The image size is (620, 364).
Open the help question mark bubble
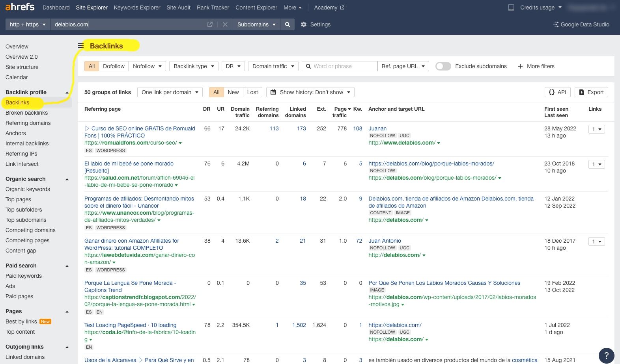[607, 356]
